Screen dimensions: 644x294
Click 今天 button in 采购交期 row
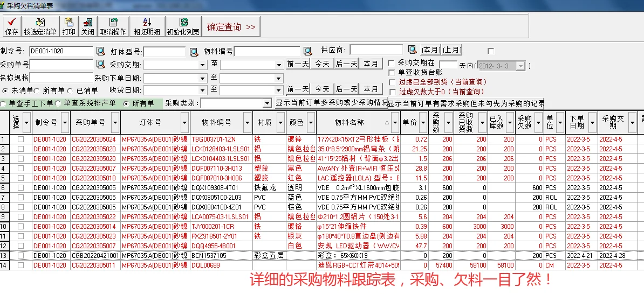click(x=323, y=64)
